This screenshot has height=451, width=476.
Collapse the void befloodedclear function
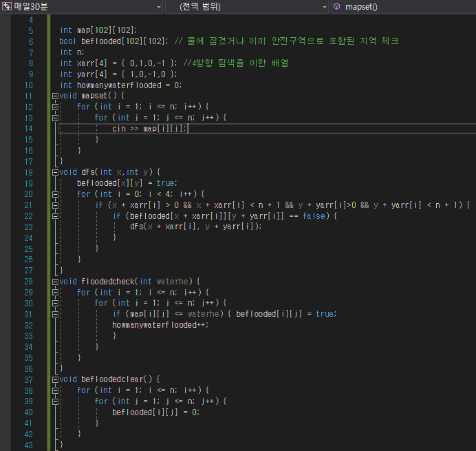tap(55, 379)
